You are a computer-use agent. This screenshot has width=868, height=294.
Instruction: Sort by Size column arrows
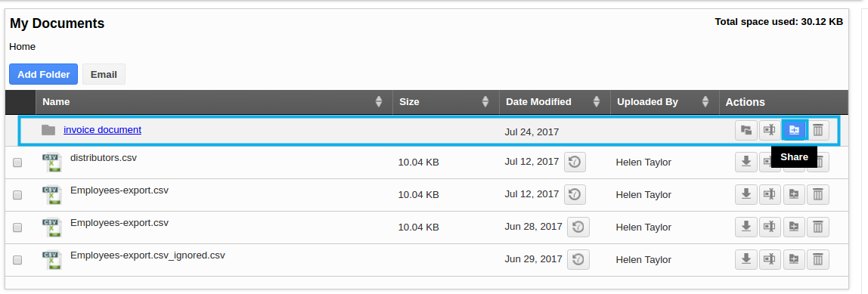(x=485, y=102)
